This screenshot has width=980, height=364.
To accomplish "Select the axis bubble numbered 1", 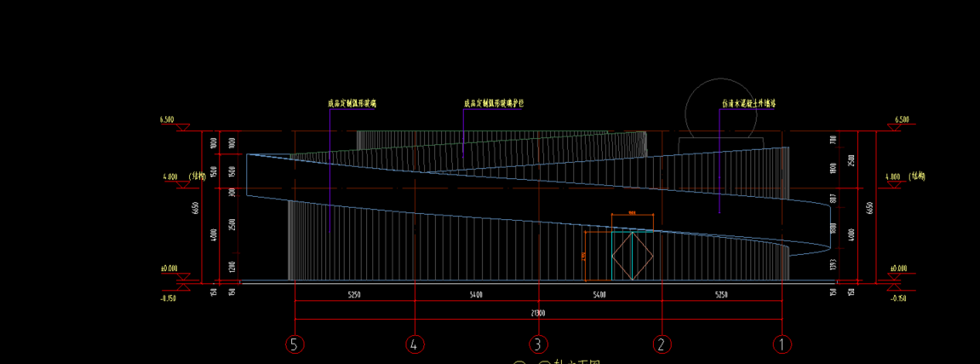I will click(782, 344).
